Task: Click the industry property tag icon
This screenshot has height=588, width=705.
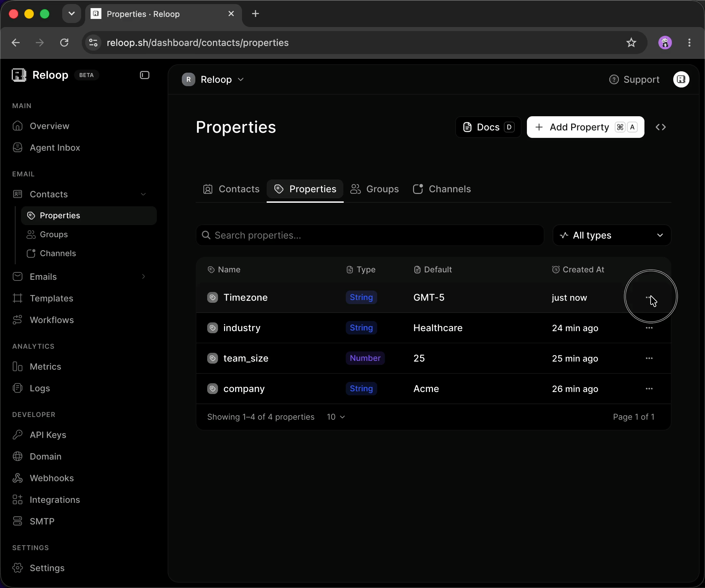Action: tap(213, 328)
